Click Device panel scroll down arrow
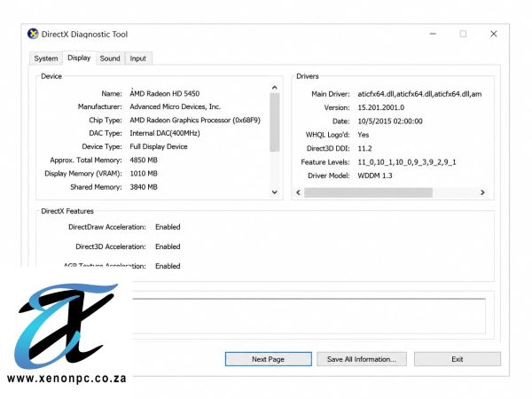 pyautogui.click(x=275, y=192)
